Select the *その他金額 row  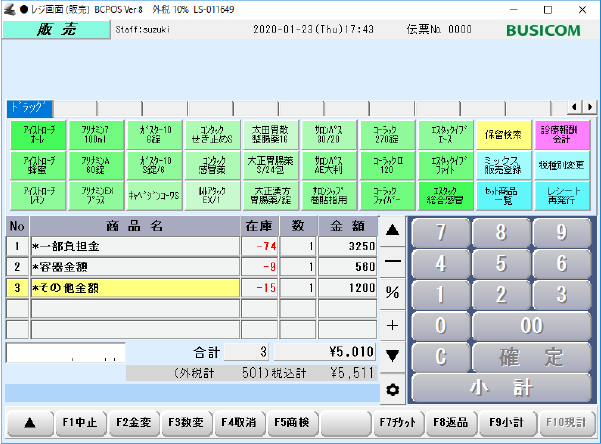(135, 288)
